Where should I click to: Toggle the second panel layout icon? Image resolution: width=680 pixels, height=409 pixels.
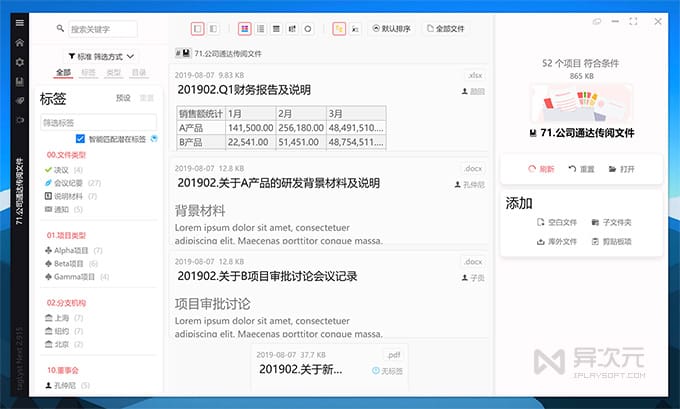pyautogui.click(x=213, y=29)
